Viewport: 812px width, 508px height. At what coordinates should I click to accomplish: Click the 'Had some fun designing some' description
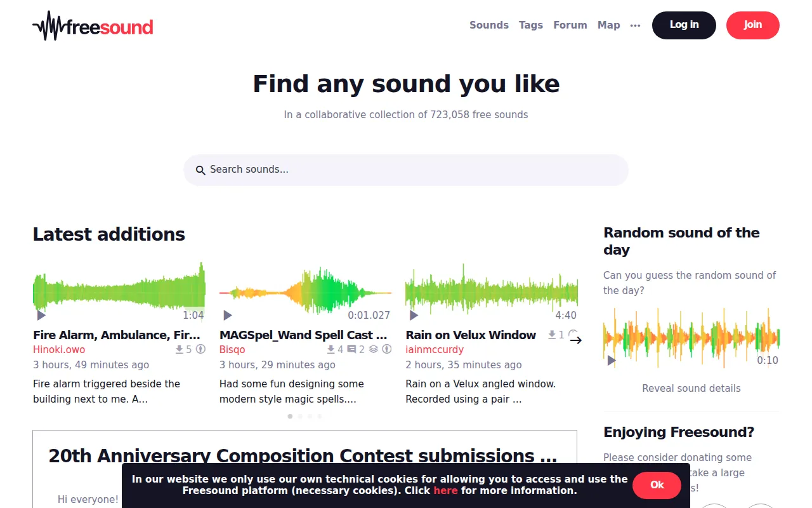[x=292, y=384]
